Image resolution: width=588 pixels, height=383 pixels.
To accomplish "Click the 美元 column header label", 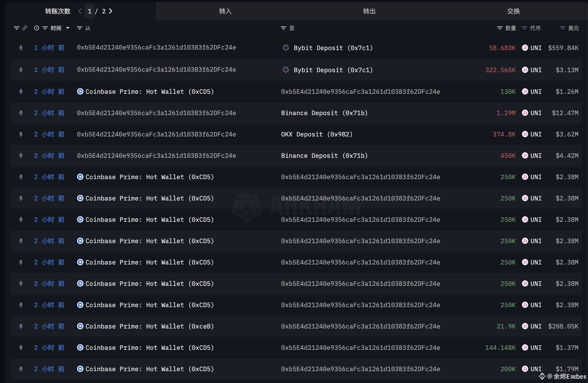I will 573,28.
